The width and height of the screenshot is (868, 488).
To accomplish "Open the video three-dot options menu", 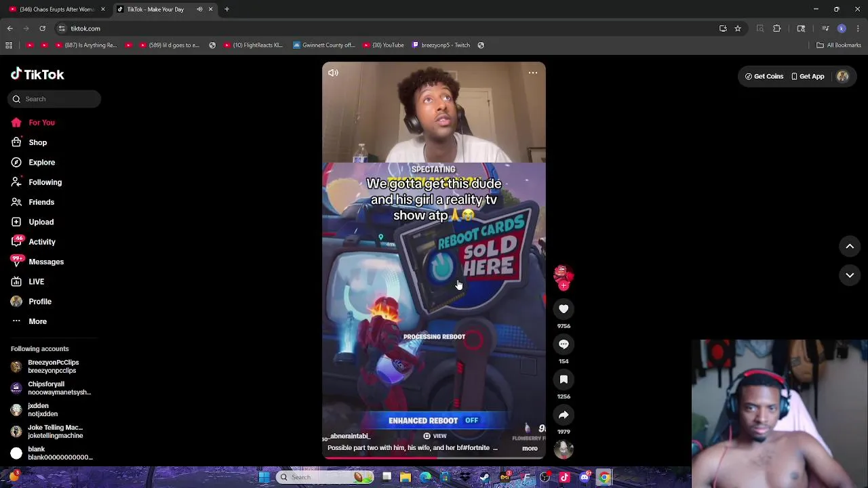I will coord(533,73).
